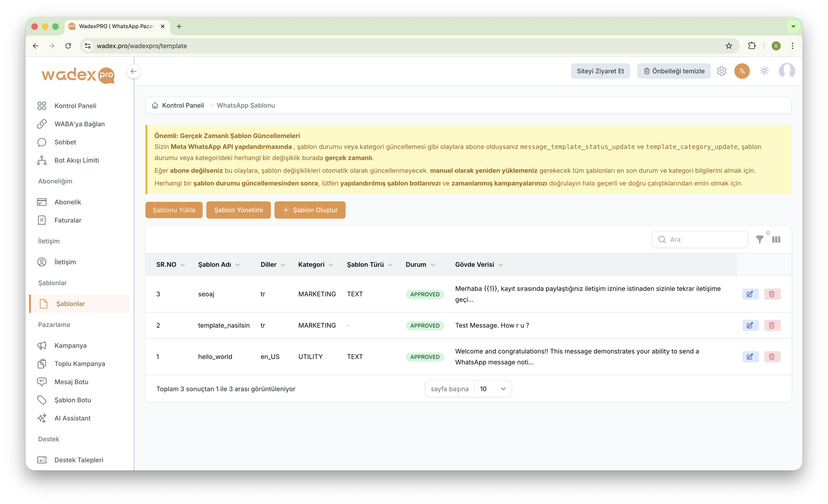Delete the hello_world template via trash icon
This screenshot has height=504, width=828.
click(x=772, y=357)
